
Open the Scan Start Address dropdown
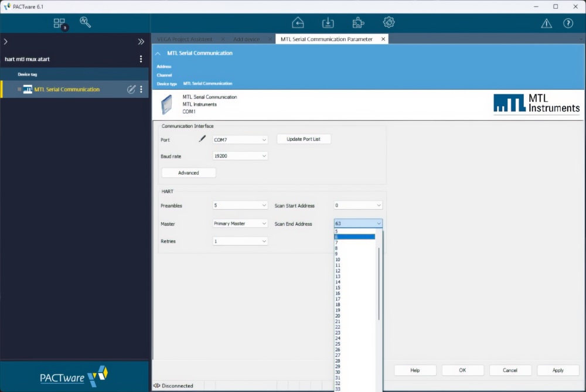click(358, 205)
